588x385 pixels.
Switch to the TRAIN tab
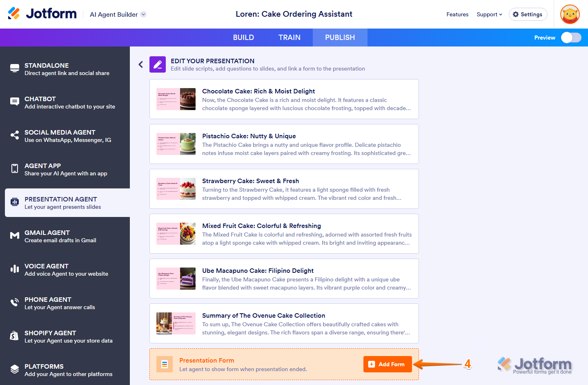pyautogui.click(x=290, y=38)
